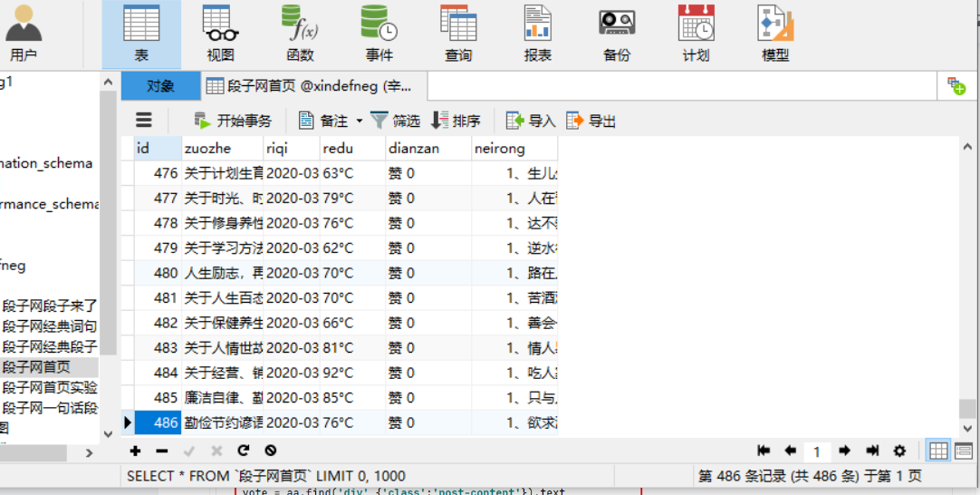
Task: Refresh the table data
Action: point(244,451)
